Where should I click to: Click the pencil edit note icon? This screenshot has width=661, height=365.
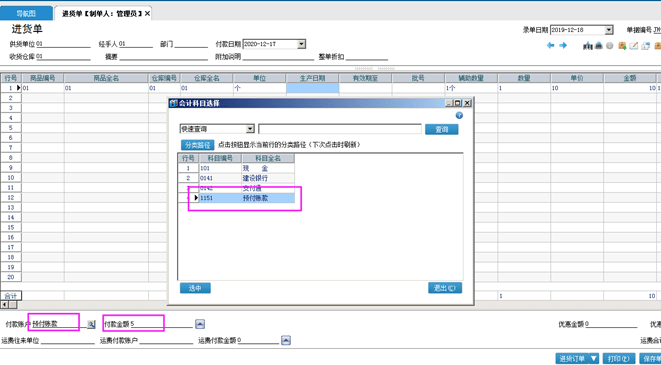point(634,46)
